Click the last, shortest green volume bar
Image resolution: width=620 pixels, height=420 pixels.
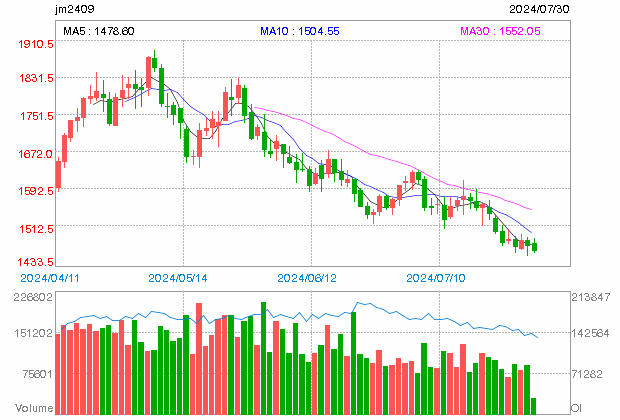tap(533, 406)
